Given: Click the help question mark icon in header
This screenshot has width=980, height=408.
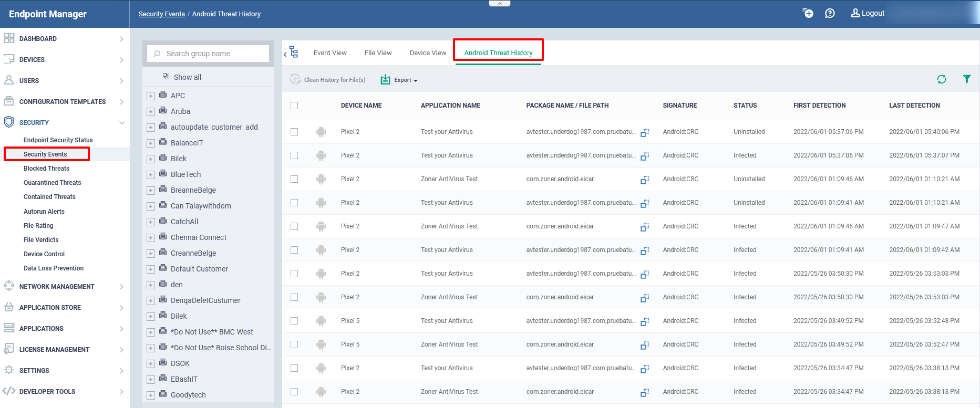Looking at the screenshot, I should 830,13.
